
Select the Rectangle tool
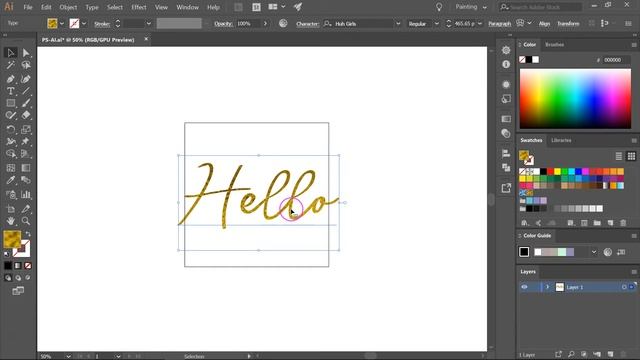click(x=11, y=103)
